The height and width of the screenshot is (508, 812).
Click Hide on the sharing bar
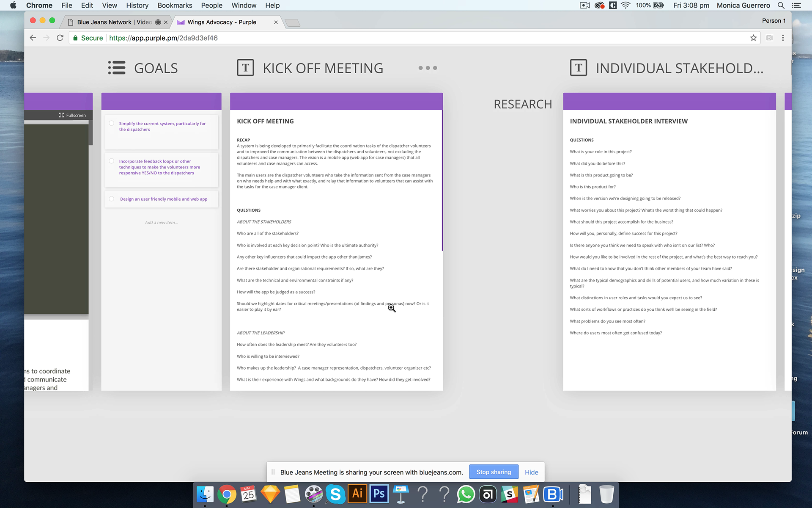click(x=532, y=472)
